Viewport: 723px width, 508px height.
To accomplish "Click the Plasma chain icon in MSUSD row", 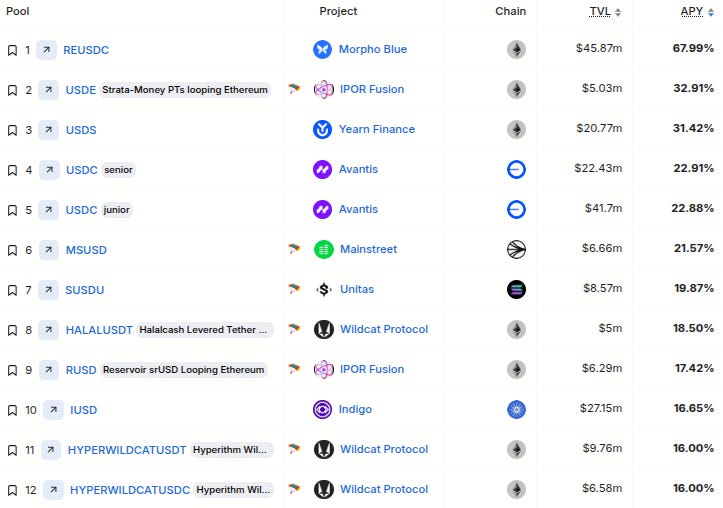I will pos(516,249).
